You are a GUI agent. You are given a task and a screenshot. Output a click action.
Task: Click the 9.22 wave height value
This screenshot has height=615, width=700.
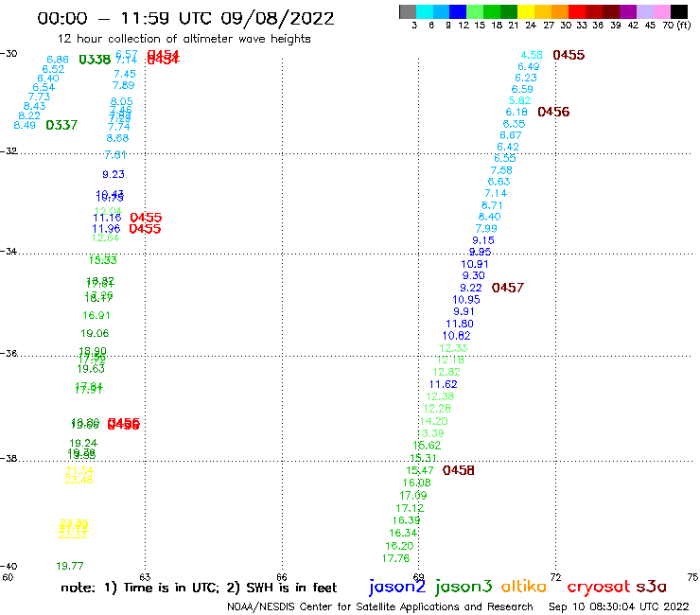[x=471, y=288]
